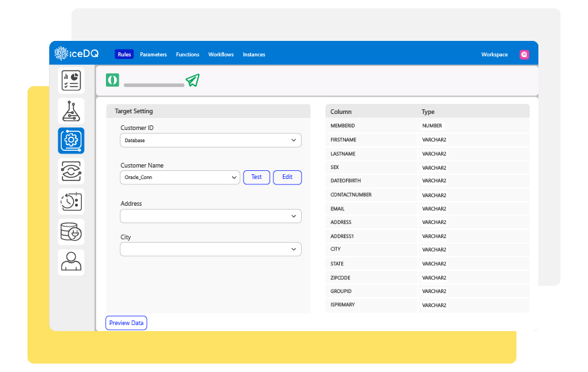Image resolution: width=588 pixels, height=372 pixels.
Task: Expand the Oracle_Conn connection dropdown
Action: click(x=180, y=178)
